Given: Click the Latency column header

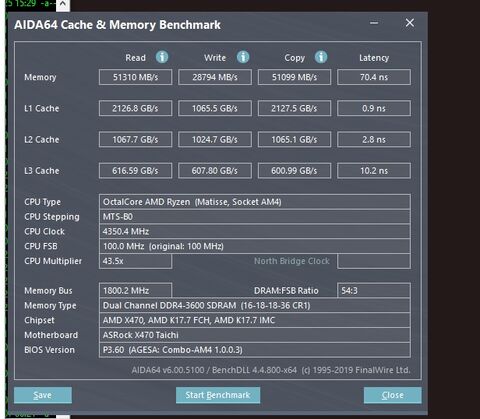Looking at the screenshot, I should click(374, 58).
